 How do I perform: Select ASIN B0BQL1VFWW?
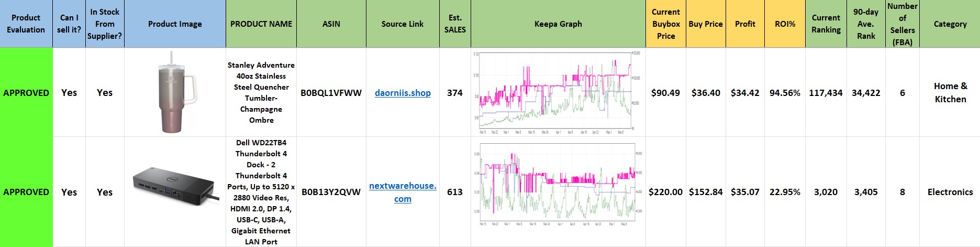[331, 93]
